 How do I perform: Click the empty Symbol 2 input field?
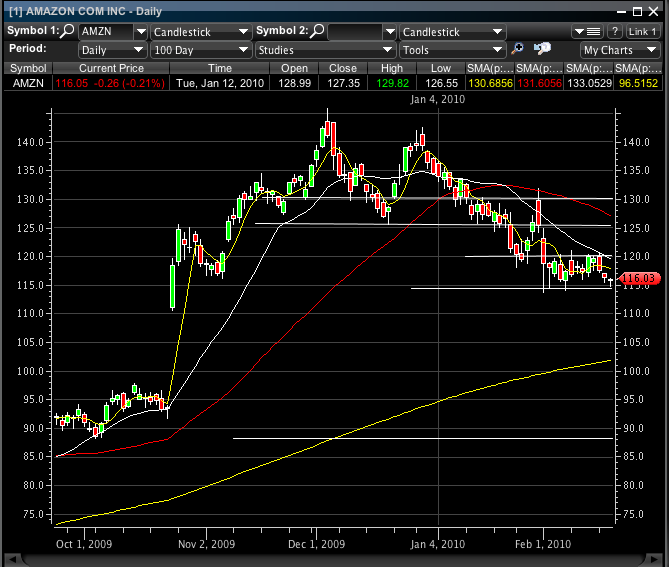pyautogui.click(x=354, y=32)
